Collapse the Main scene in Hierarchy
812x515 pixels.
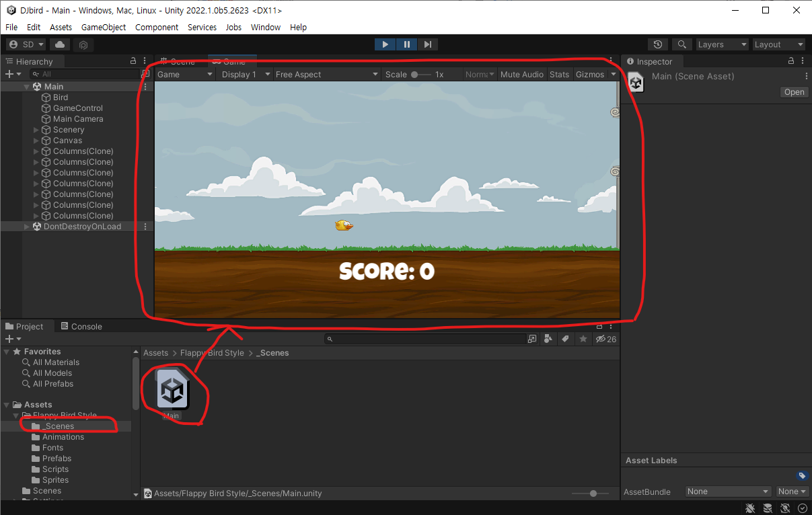(x=27, y=87)
